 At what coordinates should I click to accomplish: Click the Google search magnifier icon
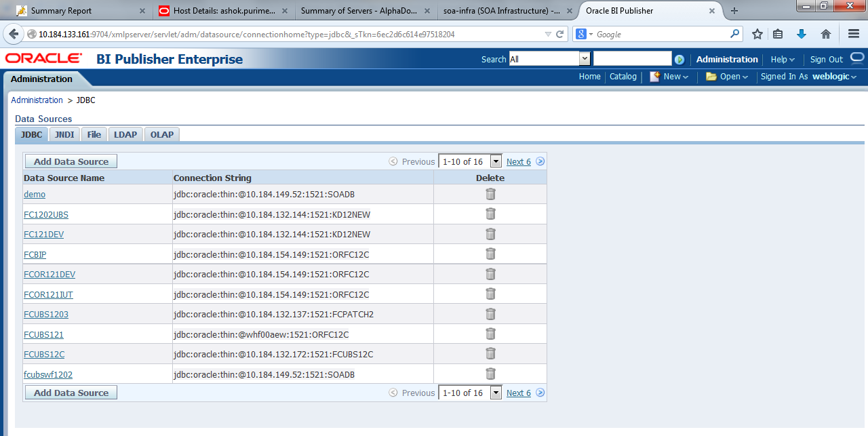(x=735, y=34)
